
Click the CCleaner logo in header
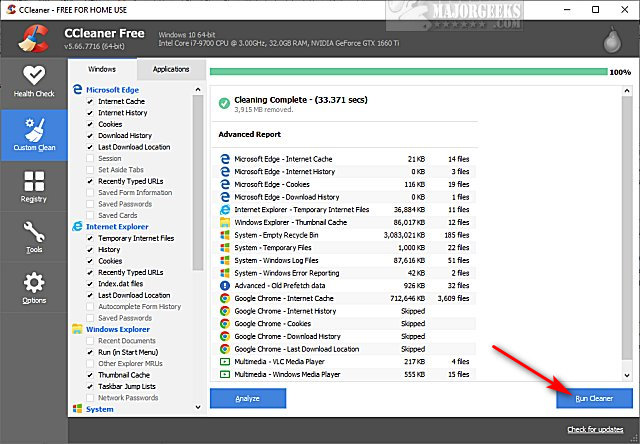pyautogui.click(x=33, y=36)
